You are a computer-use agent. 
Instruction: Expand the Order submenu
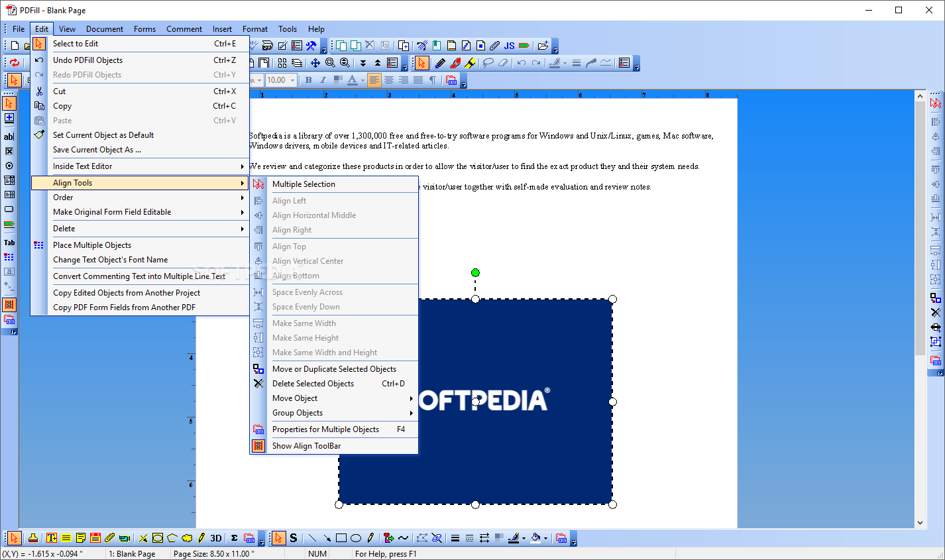click(x=139, y=197)
